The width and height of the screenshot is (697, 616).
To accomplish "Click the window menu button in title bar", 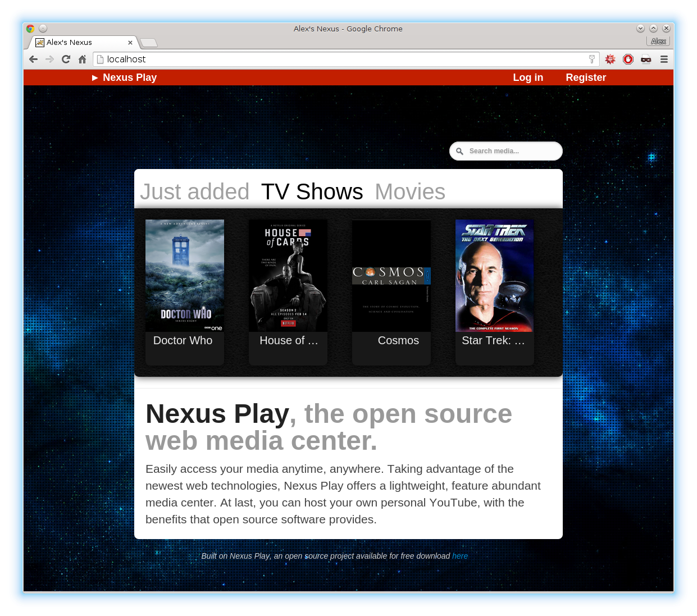I will click(43, 29).
